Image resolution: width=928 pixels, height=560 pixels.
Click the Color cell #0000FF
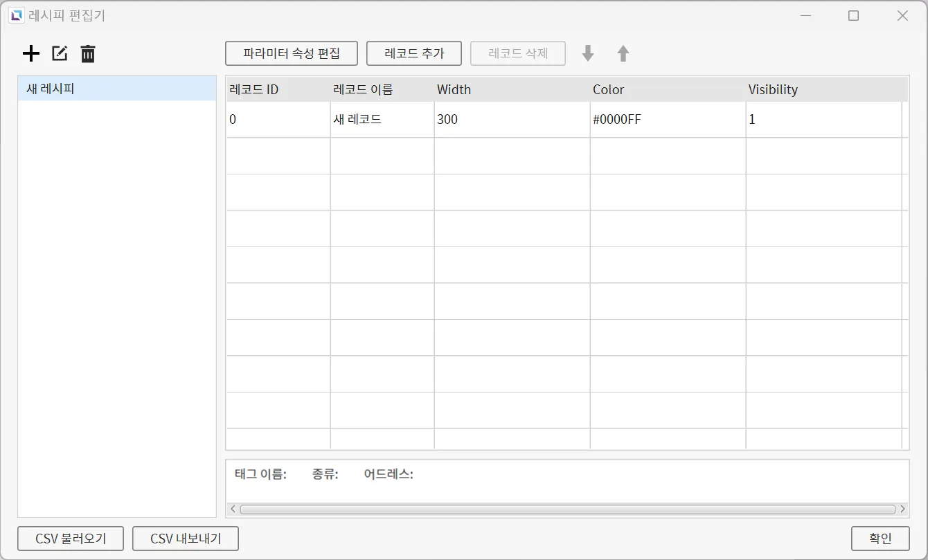pyautogui.click(x=668, y=120)
